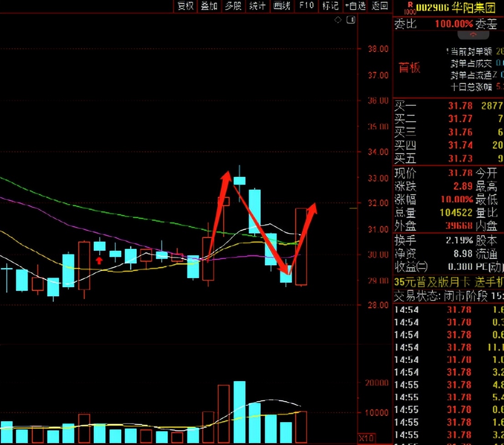Click the 封单占流通 label
Image resolution: width=504 pixels, height=445 pixels.
click(x=473, y=75)
